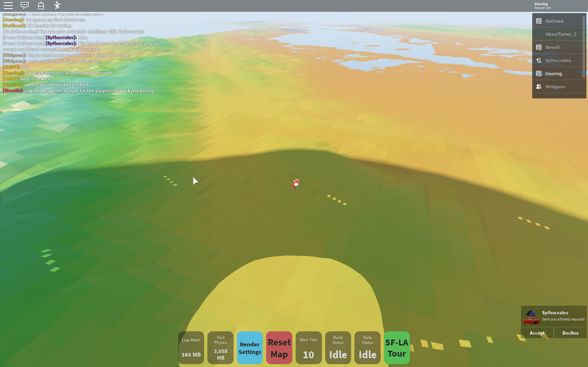Click the Premium icon next to Outlined
The width and height of the screenshot is (588, 367).
538,20
